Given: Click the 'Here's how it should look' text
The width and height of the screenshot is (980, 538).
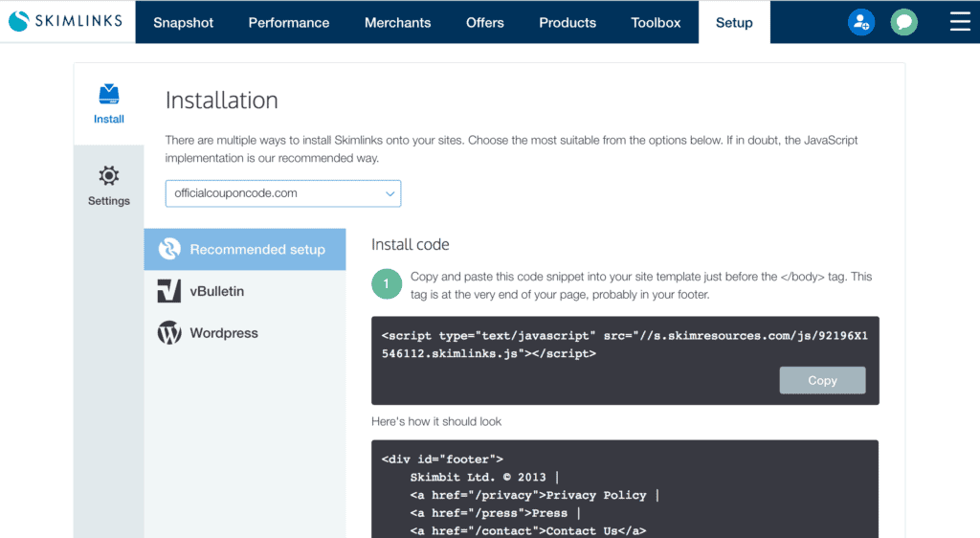Looking at the screenshot, I should pos(436,422).
